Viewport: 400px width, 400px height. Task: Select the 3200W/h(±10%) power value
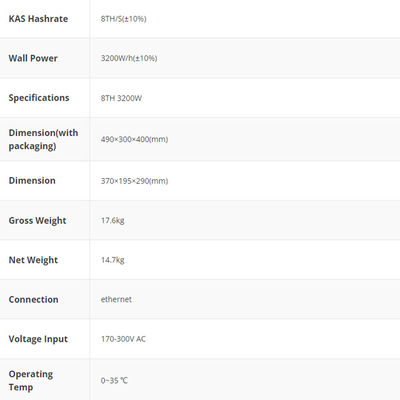pos(129,58)
